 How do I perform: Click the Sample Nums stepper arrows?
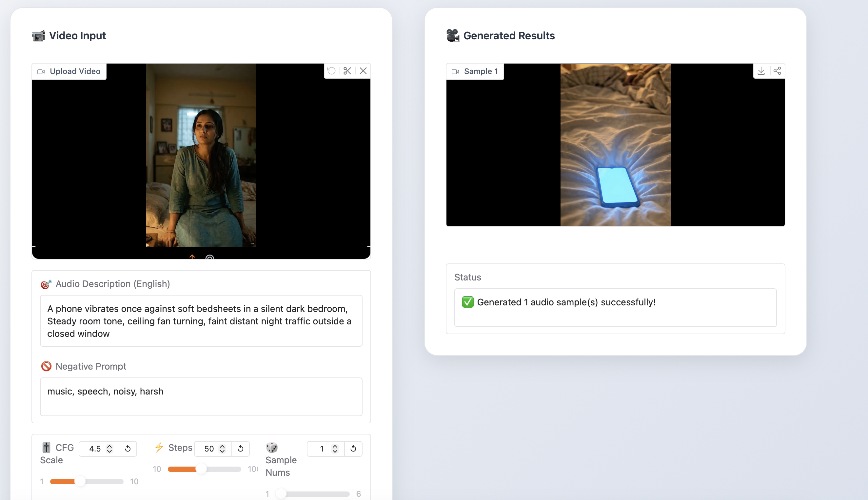pos(335,449)
